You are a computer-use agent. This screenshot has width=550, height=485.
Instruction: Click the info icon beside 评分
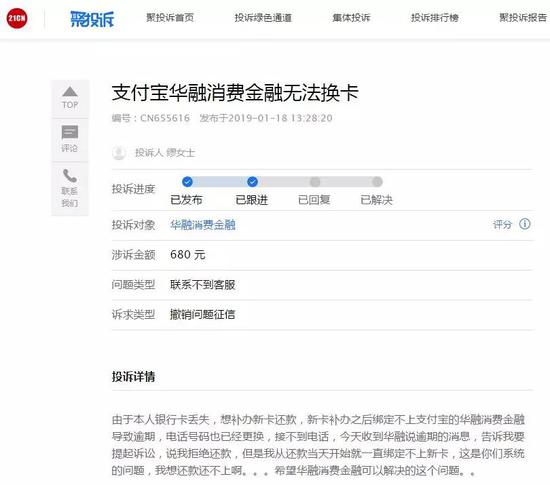pyautogui.click(x=525, y=224)
